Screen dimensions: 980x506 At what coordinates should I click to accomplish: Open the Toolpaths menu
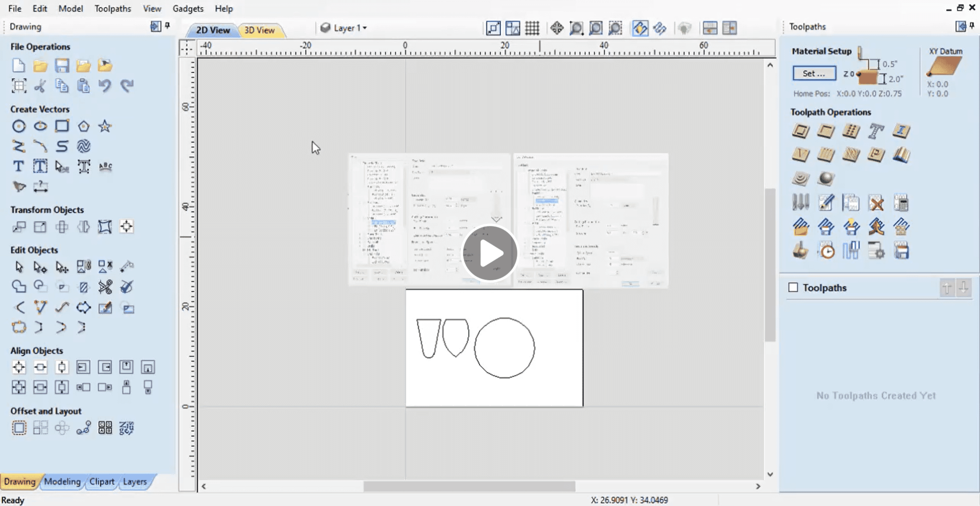[x=113, y=8]
